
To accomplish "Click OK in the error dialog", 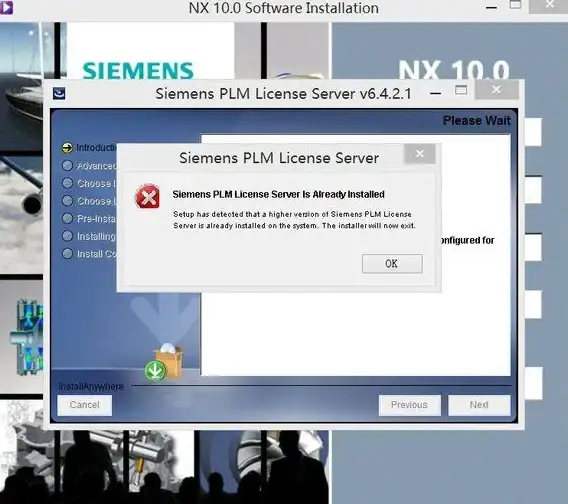I will pyautogui.click(x=392, y=263).
